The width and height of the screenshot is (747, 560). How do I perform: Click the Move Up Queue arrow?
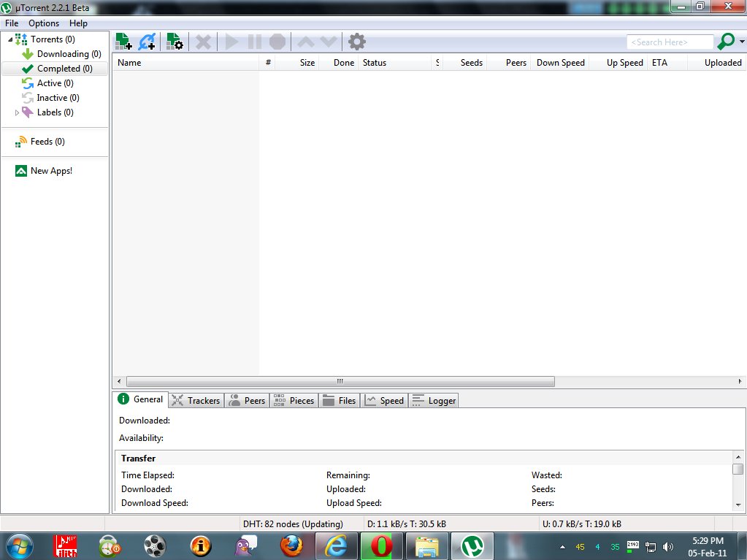point(306,42)
